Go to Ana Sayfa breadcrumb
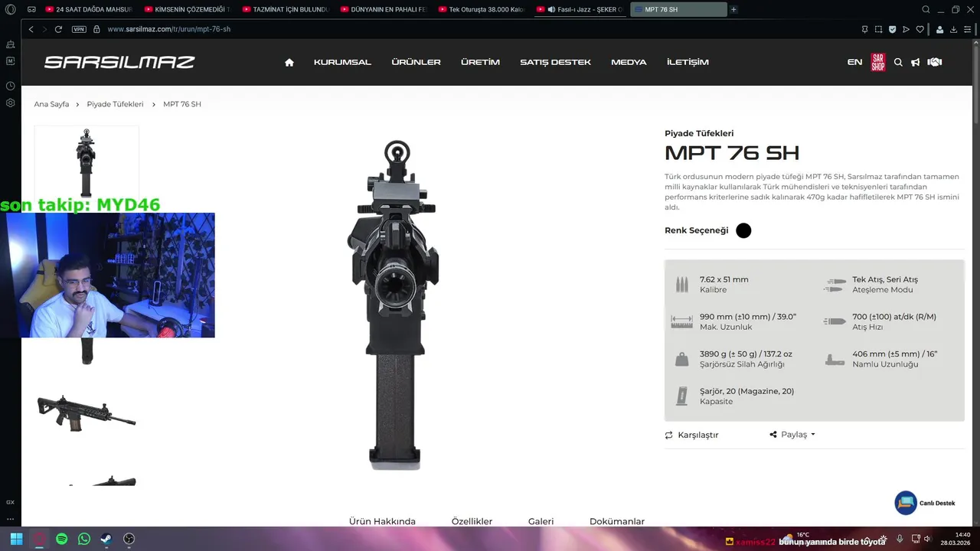The width and height of the screenshot is (980, 551). [51, 104]
